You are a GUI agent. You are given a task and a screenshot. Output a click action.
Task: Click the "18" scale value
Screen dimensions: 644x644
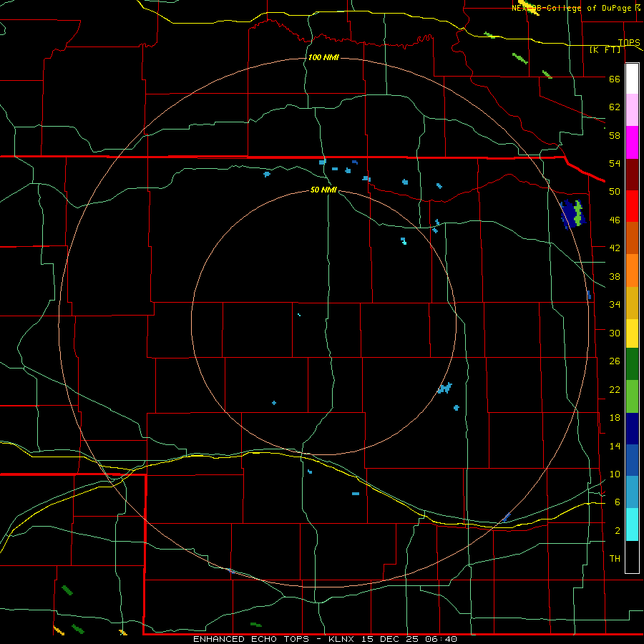[615, 418]
